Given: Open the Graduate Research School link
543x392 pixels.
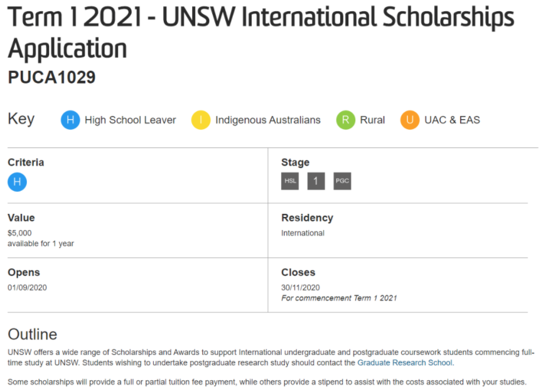Looking at the screenshot, I should pyautogui.click(x=405, y=363).
